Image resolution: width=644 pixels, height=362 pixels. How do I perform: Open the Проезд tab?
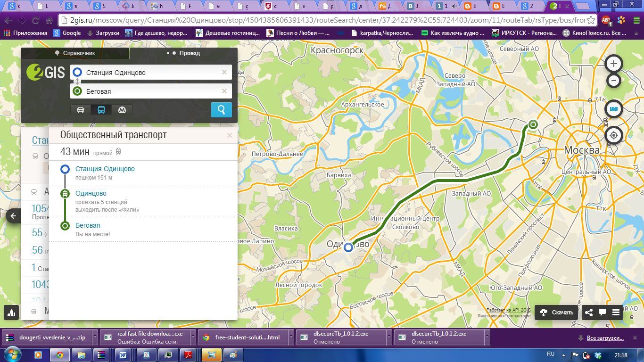click(x=183, y=53)
